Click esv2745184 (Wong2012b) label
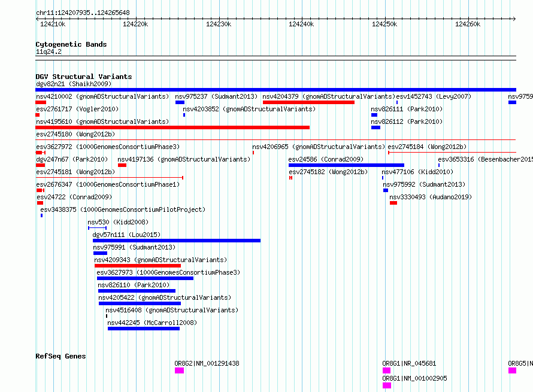The image size is (533, 392). pyautogui.click(x=427, y=147)
